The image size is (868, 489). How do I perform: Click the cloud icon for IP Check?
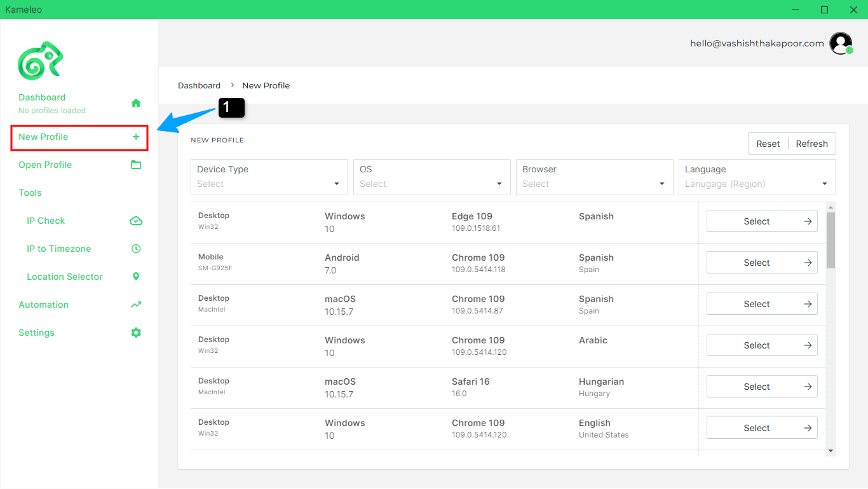(136, 221)
